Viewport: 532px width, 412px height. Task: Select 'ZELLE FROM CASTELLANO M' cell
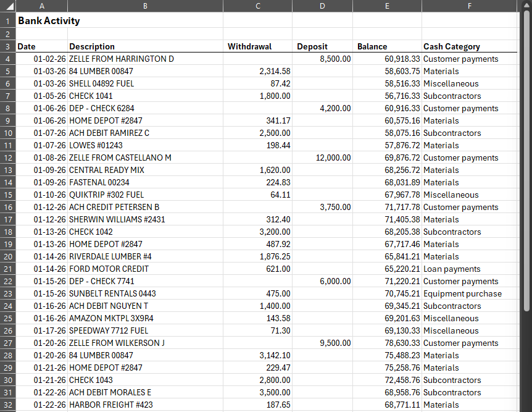pos(145,158)
